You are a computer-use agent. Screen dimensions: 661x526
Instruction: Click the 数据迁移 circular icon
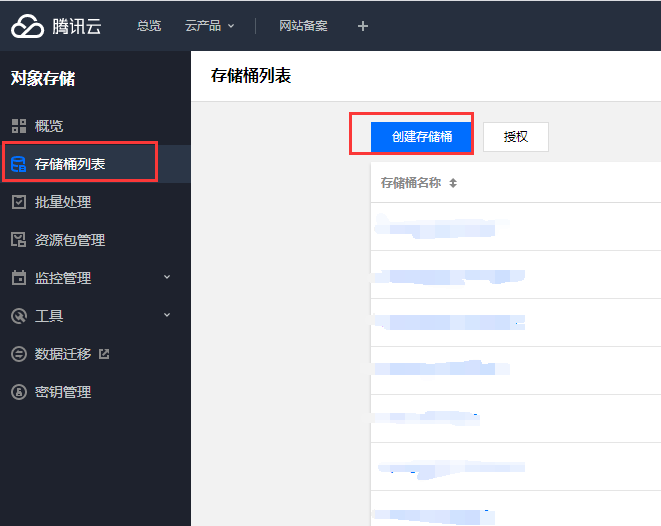19,354
